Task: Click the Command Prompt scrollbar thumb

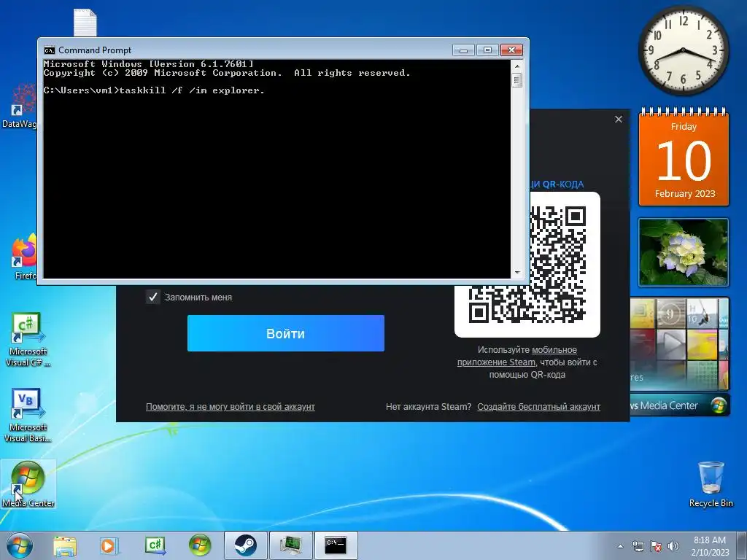Action: click(517, 79)
